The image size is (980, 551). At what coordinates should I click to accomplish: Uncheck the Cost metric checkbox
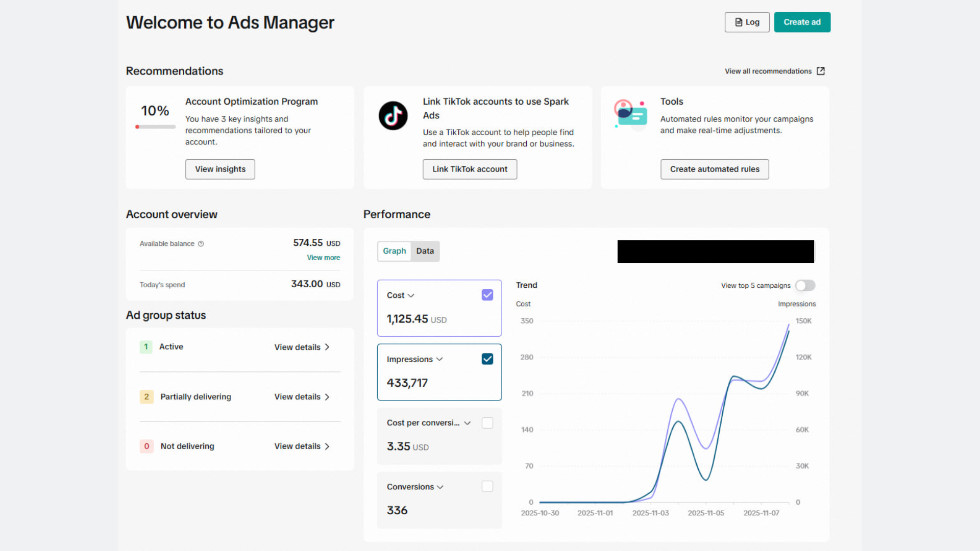487,295
